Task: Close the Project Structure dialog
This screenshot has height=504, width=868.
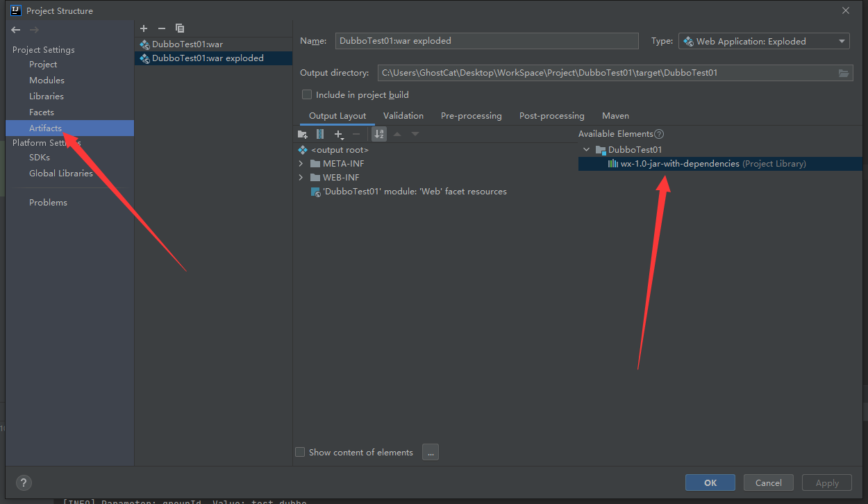Action: point(845,10)
